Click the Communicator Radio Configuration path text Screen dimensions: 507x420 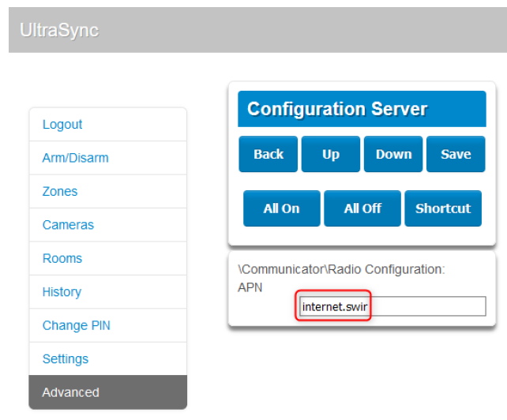(341, 269)
